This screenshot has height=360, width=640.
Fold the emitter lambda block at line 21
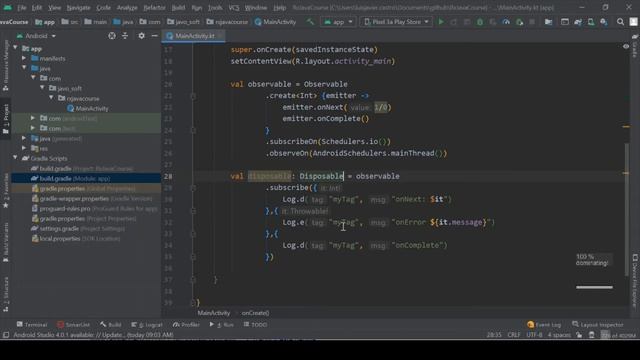point(193,96)
